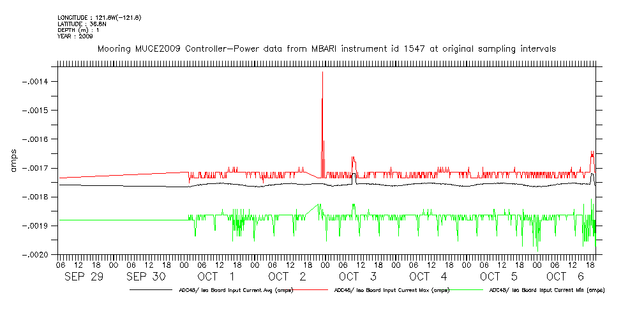Click the green legend line for Current Min

coord(468,290)
